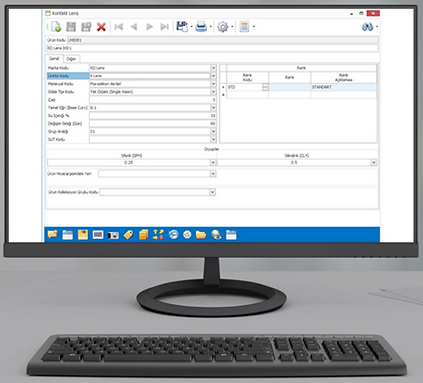Viewport: 423px width, 383px height.
Task: Open the Silindirik (CYL) dropdown
Action: point(374,163)
